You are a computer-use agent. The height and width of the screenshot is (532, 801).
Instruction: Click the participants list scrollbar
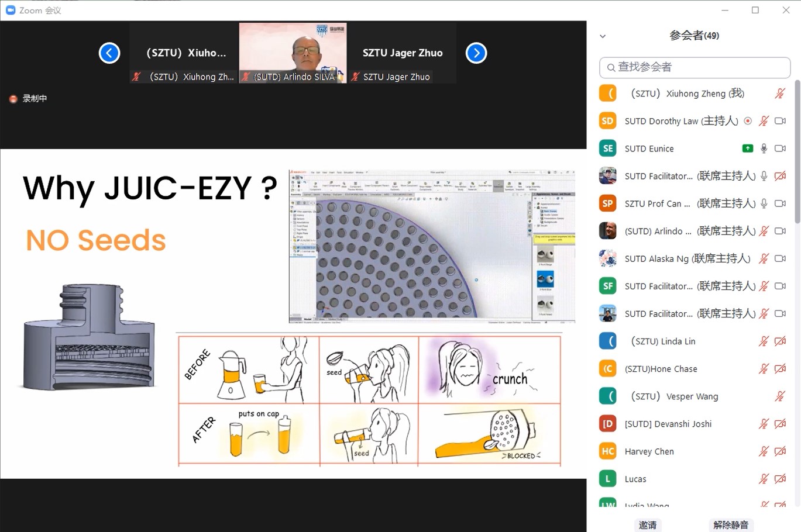coord(797,152)
